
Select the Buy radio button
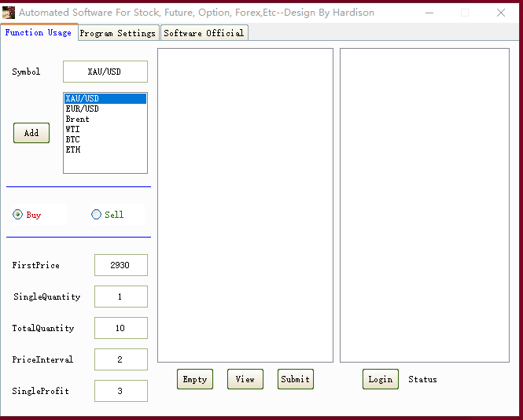pos(18,215)
